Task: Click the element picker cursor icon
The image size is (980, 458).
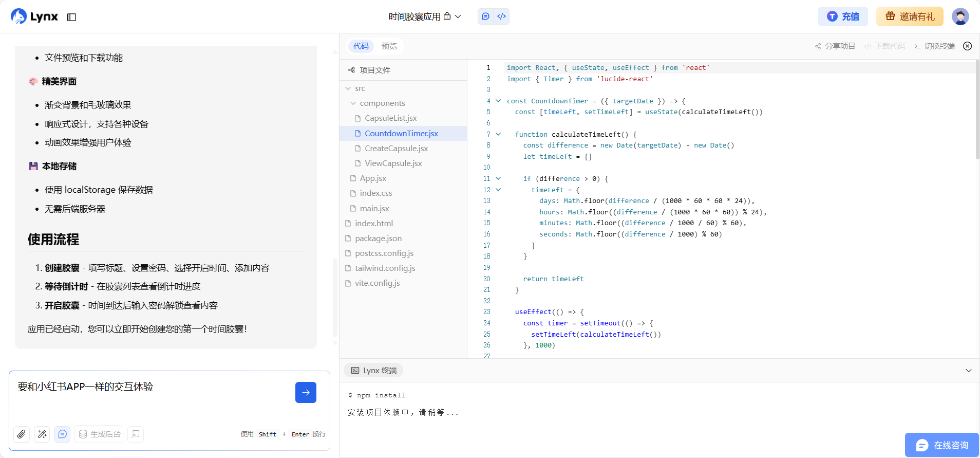Action: click(136, 434)
